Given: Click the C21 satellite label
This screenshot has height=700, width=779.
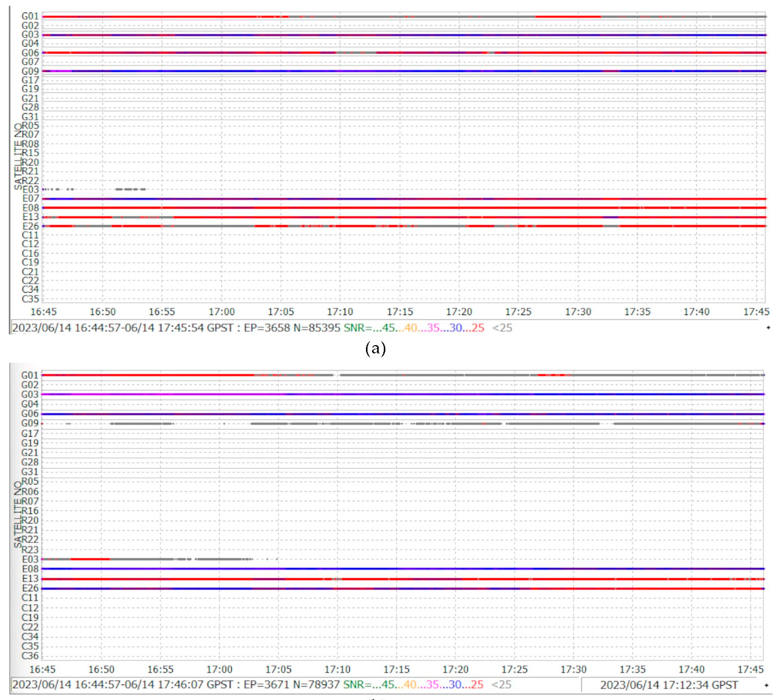Looking at the screenshot, I should [30, 272].
